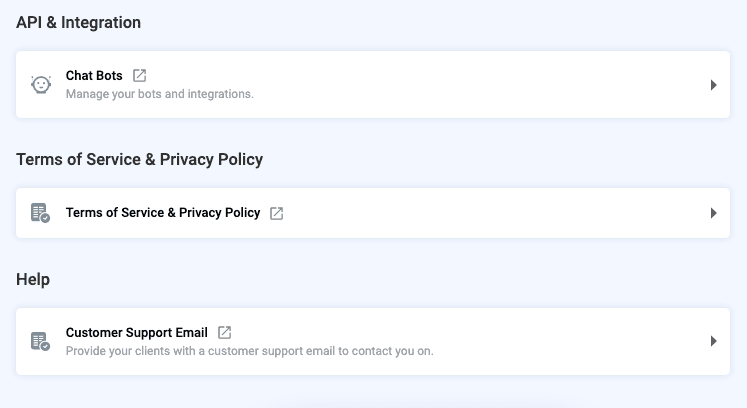Click the customer support email description text
This screenshot has width=747, height=408.
click(249, 351)
